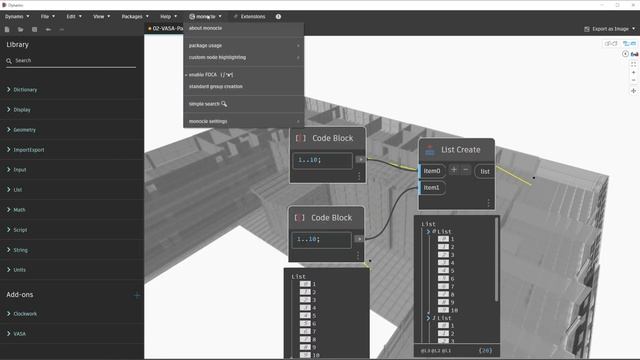Click the upper Code Block bracket icon
The image size is (640, 360).
(300, 138)
